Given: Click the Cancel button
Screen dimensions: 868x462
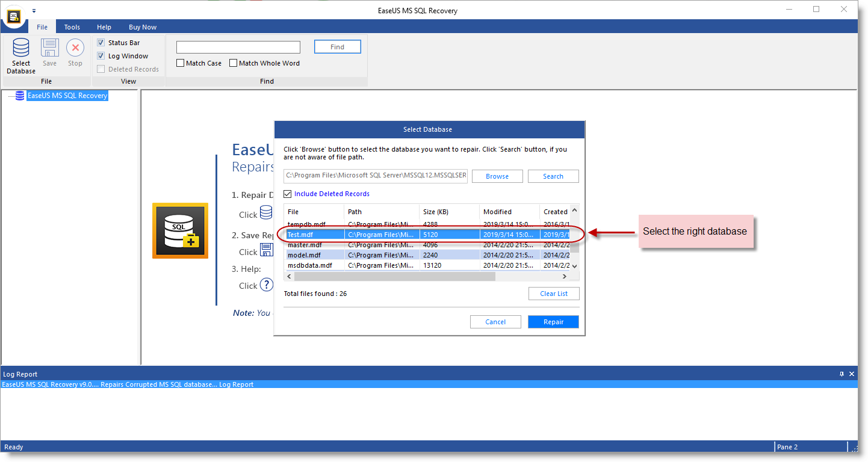Looking at the screenshot, I should coord(495,322).
